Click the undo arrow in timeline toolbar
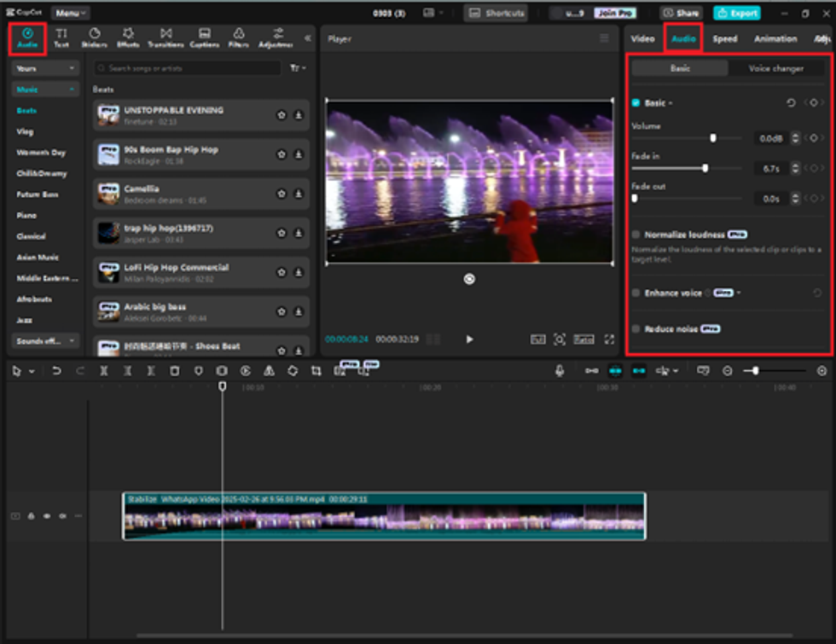The height and width of the screenshot is (644, 836). 56,371
